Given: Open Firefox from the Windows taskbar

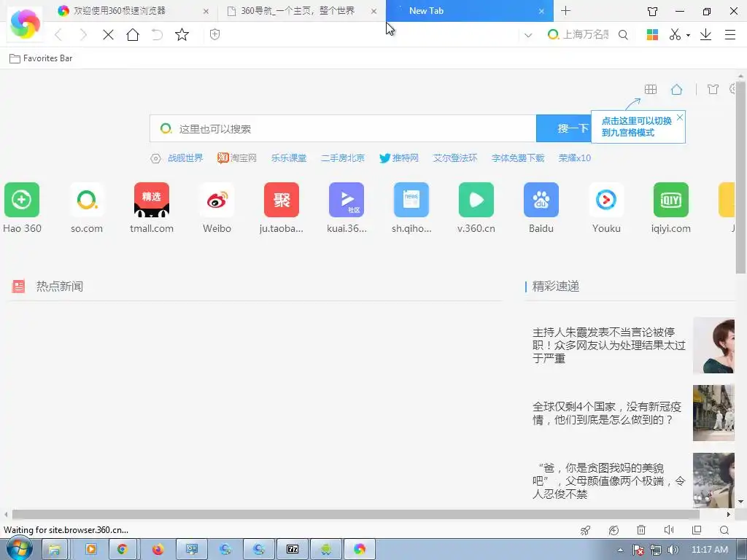Looking at the screenshot, I should point(158,550).
